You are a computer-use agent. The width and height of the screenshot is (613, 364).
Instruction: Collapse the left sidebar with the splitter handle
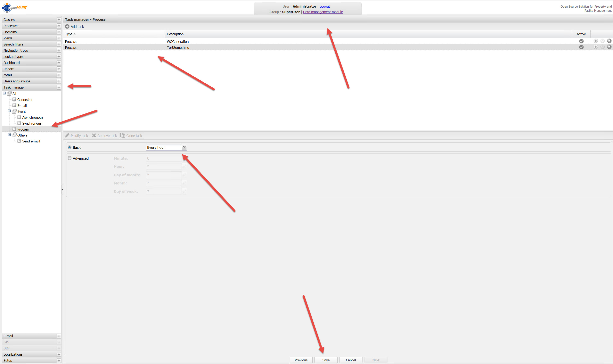(62, 189)
